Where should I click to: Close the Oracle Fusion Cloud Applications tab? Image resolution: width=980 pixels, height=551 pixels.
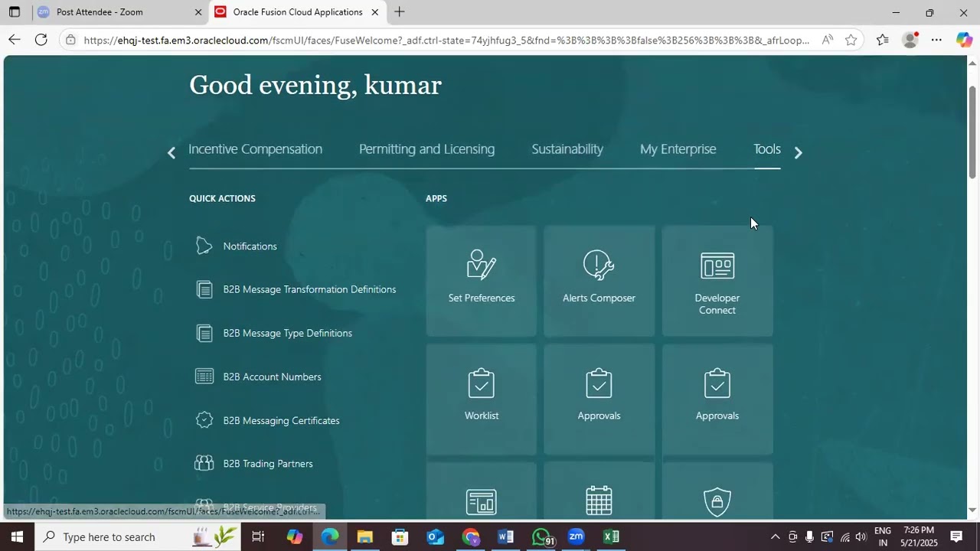375,12
